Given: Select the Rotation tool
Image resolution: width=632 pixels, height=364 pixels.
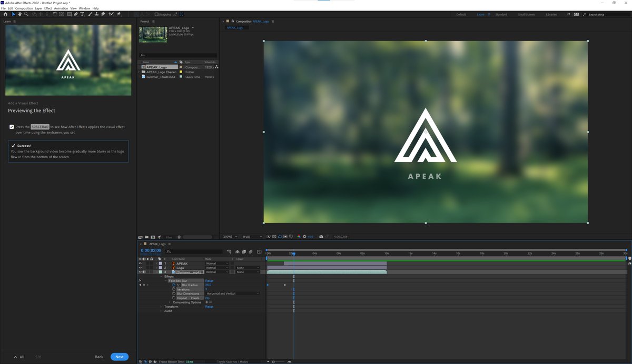Looking at the screenshot, I should [x=55, y=14].
